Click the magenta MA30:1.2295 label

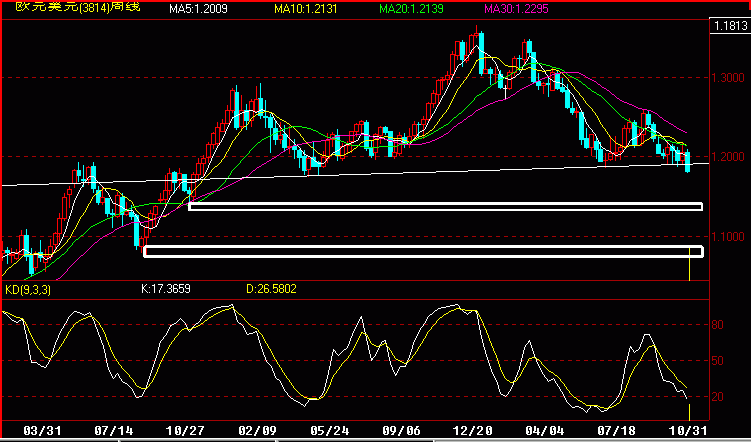click(x=516, y=8)
